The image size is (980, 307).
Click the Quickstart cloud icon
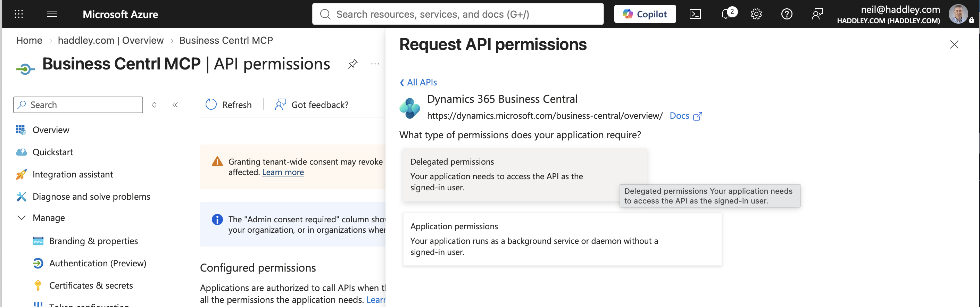21,152
